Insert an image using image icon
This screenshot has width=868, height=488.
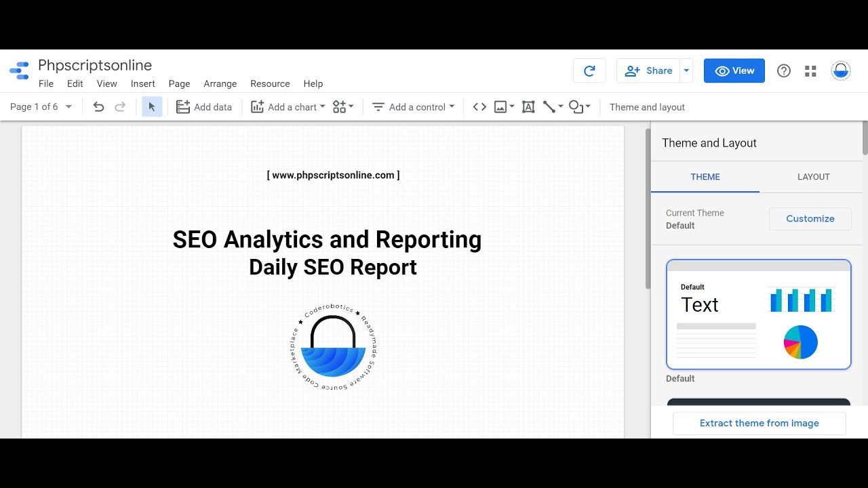(x=504, y=106)
